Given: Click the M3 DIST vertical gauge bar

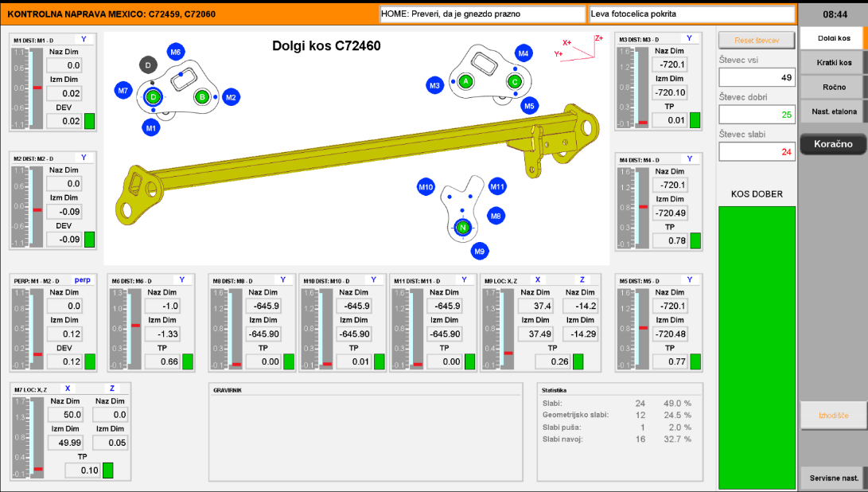Looking at the screenshot, I should tap(625, 87).
